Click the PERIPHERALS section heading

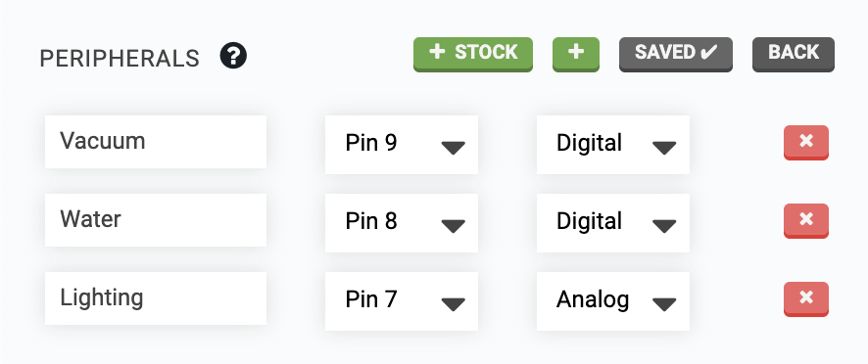pyautogui.click(x=120, y=59)
